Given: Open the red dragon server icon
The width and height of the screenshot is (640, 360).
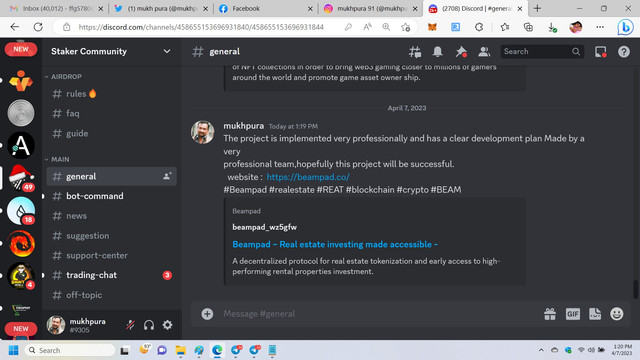Looking at the screenshot, I should pyautogui.click(x=21, y=244).
